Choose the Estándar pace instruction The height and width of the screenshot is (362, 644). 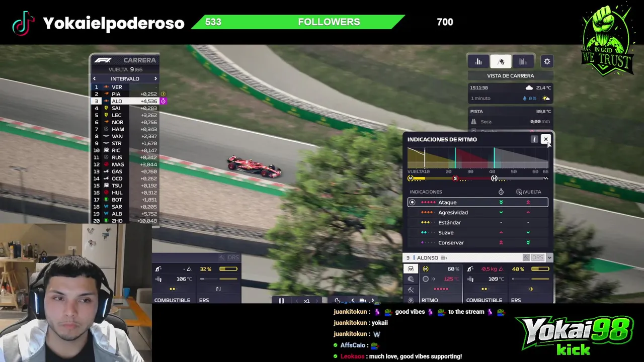coord(477,222)
